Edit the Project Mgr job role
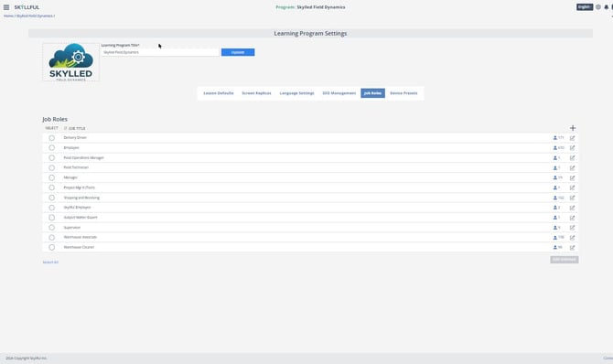The width and height of the screenshot is (613, 364). (x=572, y=187)
